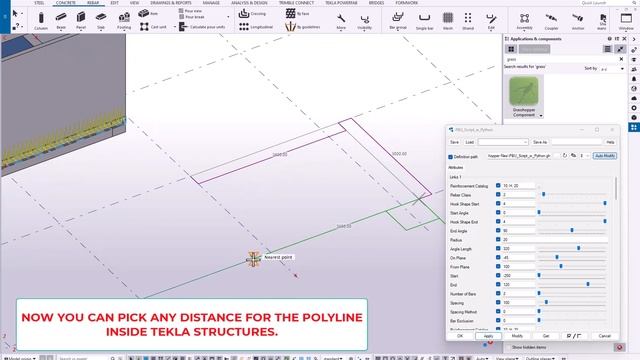Open the DRAWINGS & REPORTS tab

(171, 3)
